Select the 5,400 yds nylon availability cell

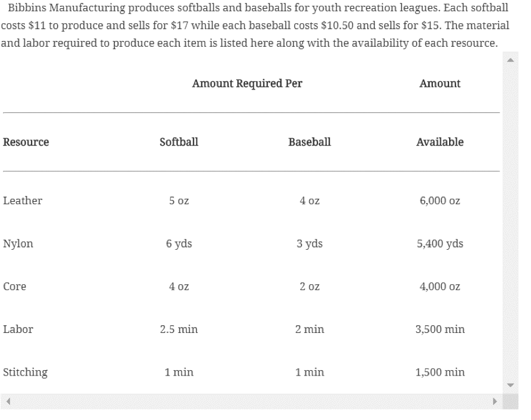tap(440, 244)
